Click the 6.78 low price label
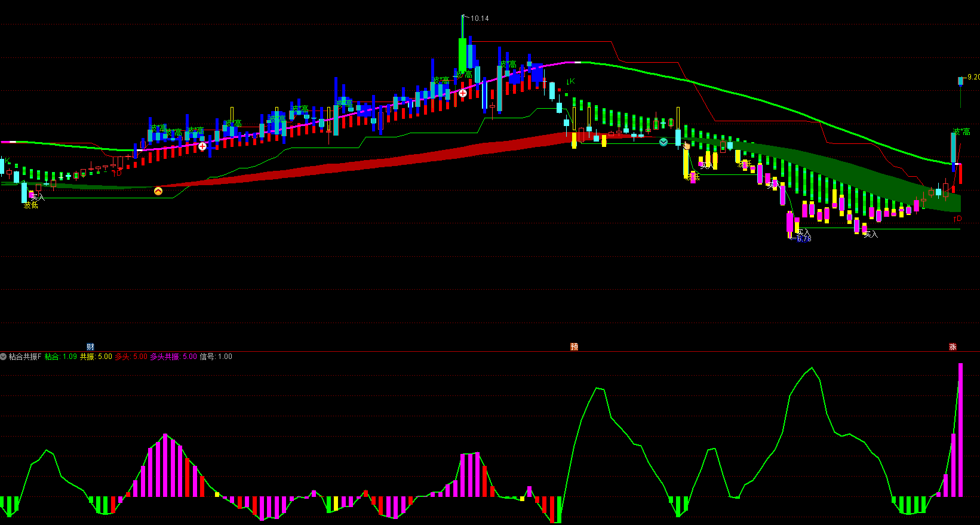 pos(804,239)
